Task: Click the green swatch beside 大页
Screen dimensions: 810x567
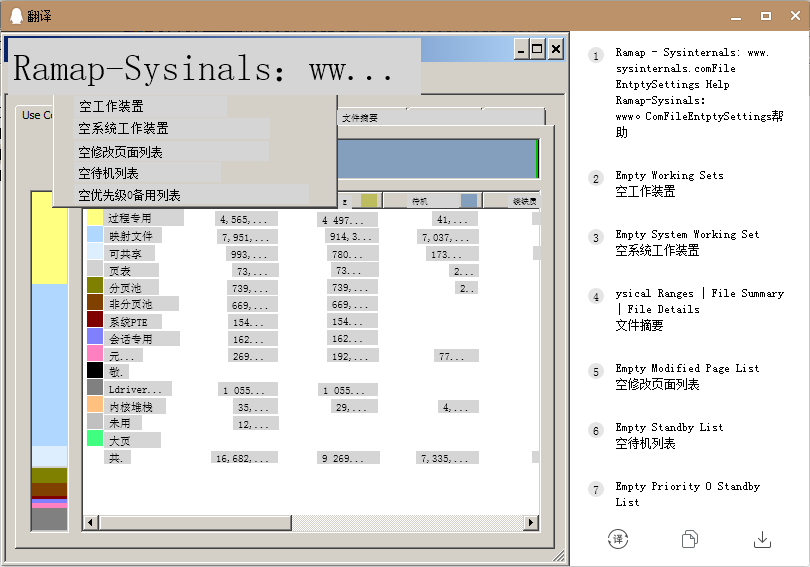Action: point(95,439)
